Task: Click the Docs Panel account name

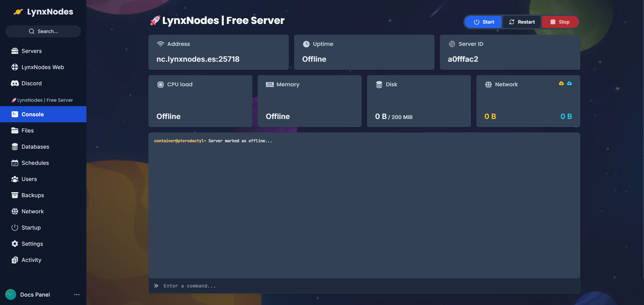Action: pyautogui.click(x=35, y=295)
